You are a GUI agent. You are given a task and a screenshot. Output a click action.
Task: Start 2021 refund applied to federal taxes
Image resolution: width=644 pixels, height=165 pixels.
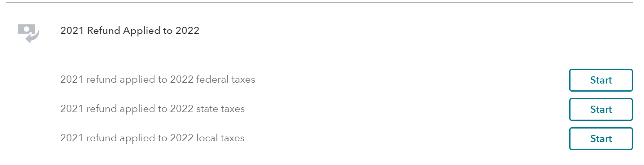601,80
